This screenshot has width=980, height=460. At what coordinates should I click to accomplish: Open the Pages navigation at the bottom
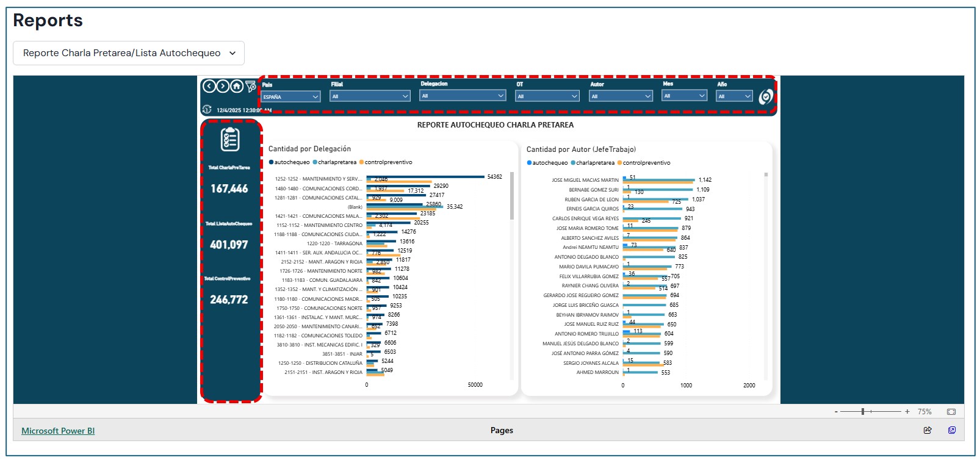(x=502, y=430)
